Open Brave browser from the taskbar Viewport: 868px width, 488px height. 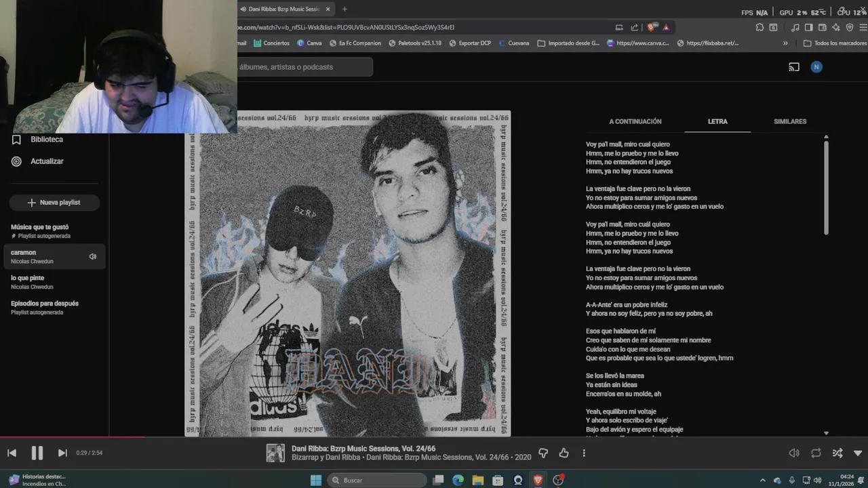click(538, 480)
